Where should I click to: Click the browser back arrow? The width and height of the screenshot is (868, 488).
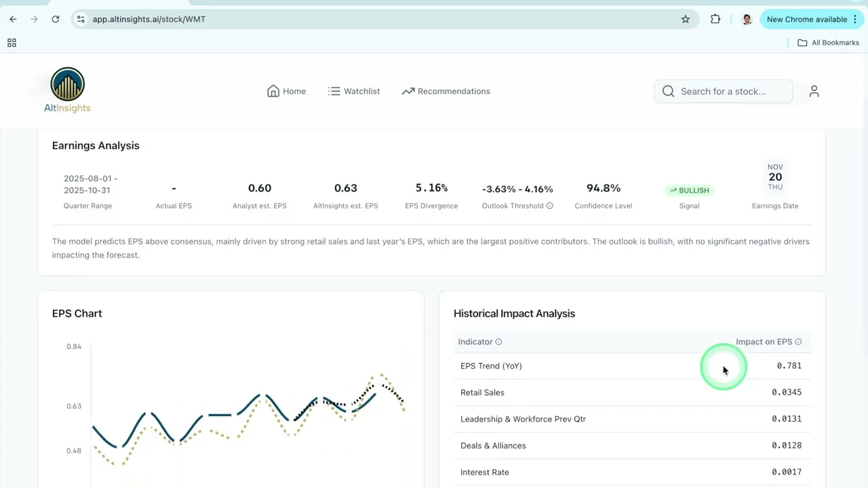(13, 19)
